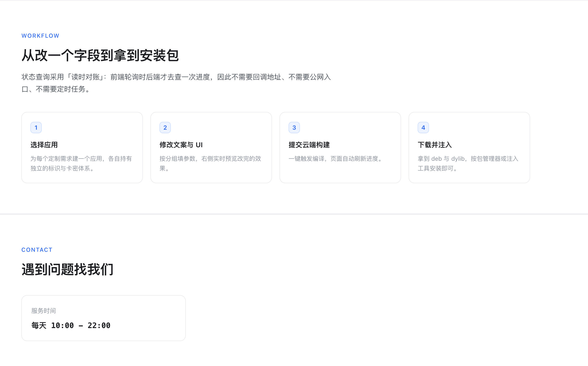
Task: Click the step 4 number badge
Action: 423,128
